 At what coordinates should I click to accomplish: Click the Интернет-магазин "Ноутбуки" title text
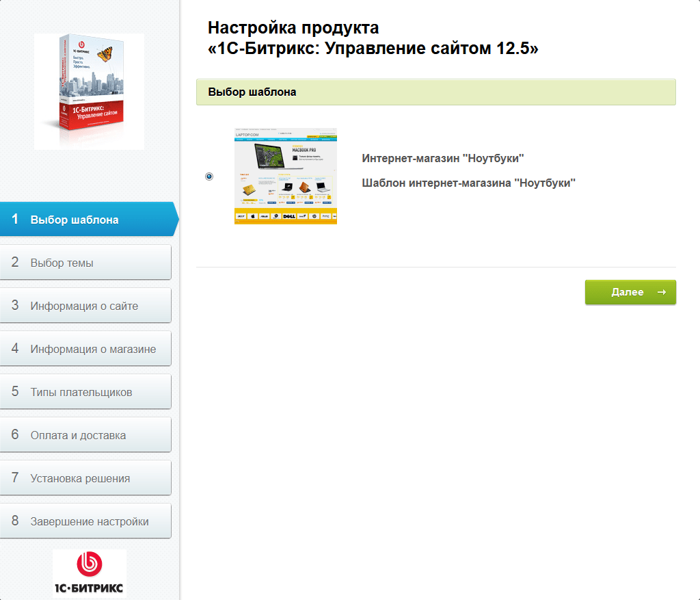point(442,158)
